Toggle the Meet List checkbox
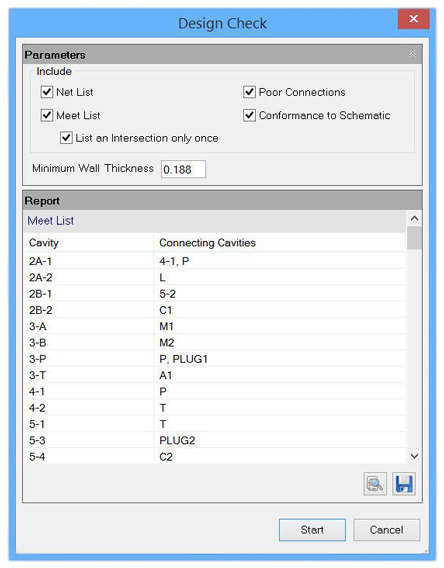 [x=47, y=115]
